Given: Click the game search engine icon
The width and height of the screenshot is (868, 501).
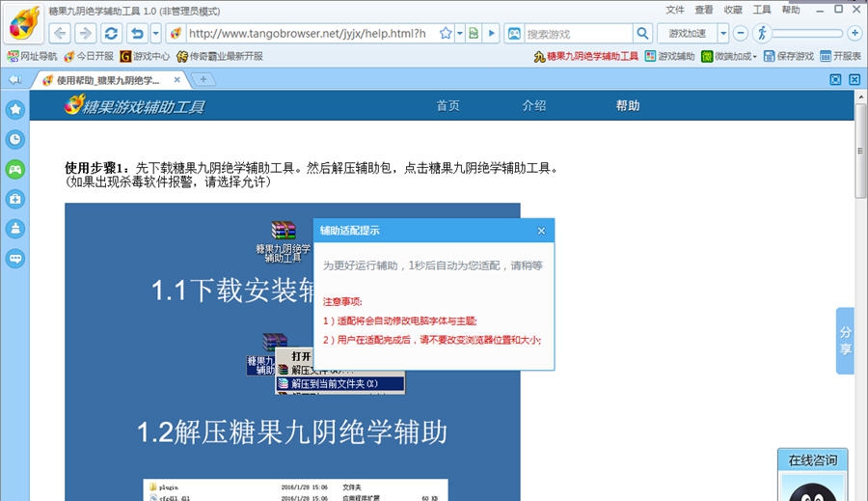Looking at the screenshot, I should pyautogui.click(x=514, y=33).
